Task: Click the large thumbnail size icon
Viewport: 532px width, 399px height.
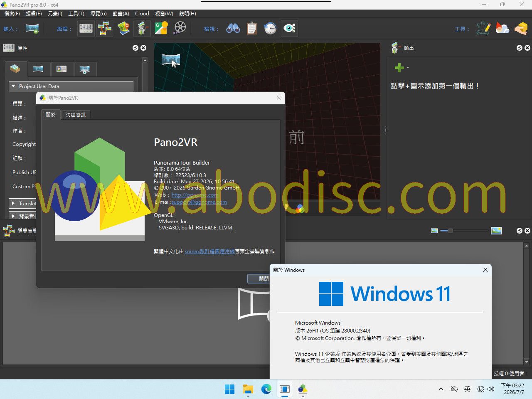Action: click(496, 231)
